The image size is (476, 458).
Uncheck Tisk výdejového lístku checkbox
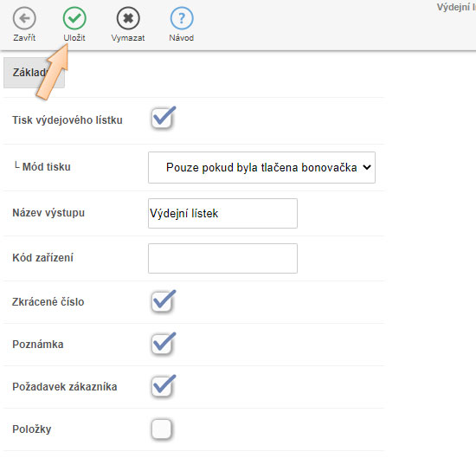click(x=162, y=119)
